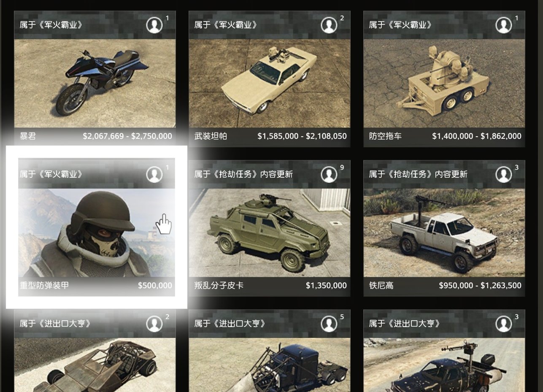Click player icon above the dune buggy card
Image resolution: width=543 pixels, height=392 pixels.
[x=154, y=324]
